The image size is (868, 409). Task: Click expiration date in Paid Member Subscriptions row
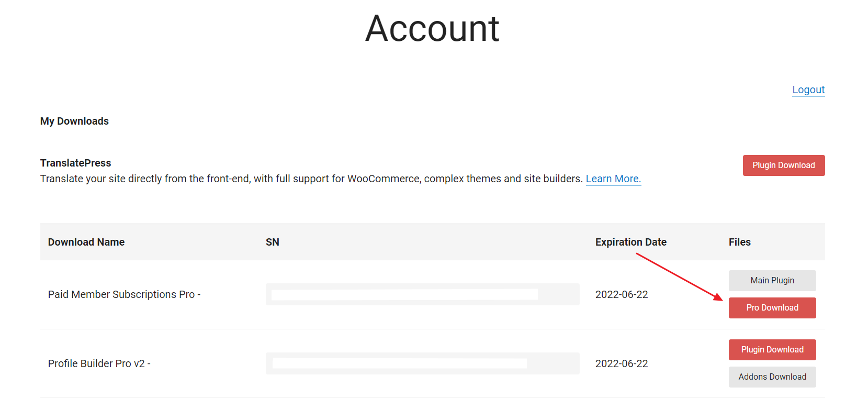point(621,294)
